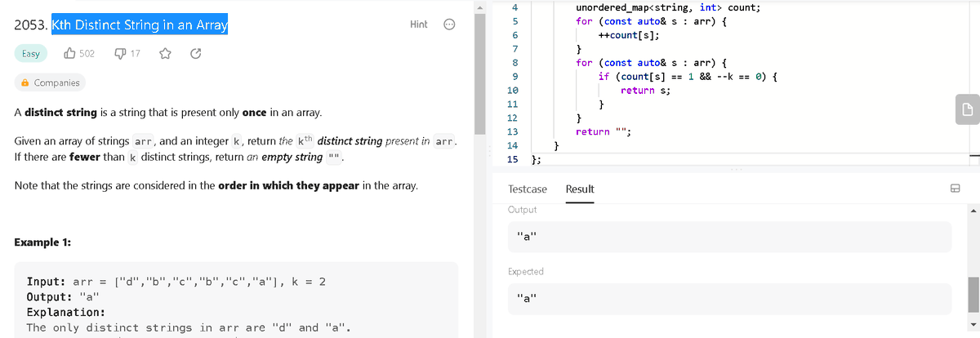Star the problem to add to favorites
The height and width of the screenshot is (338, 980).
[x=164, y=54]
